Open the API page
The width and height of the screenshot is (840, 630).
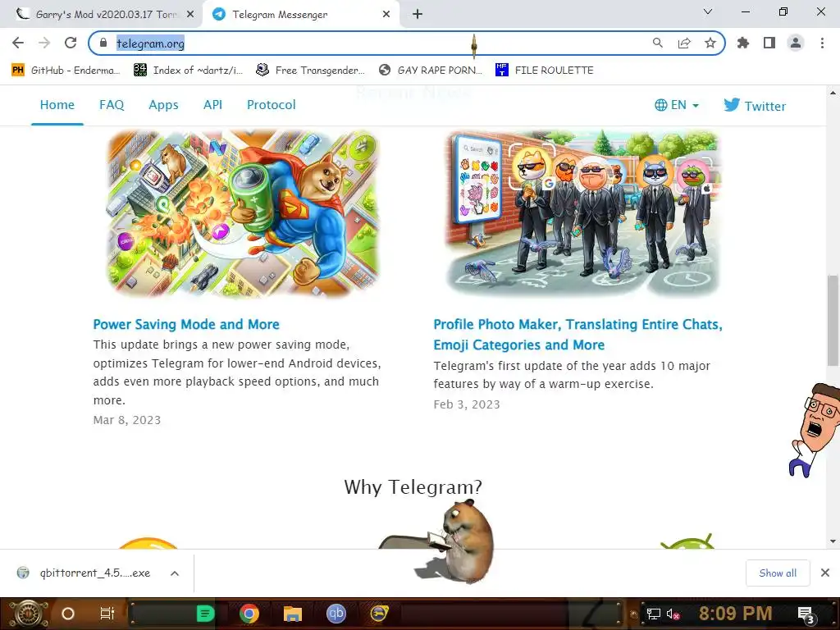pyautogui.click(x=212, y=105)
